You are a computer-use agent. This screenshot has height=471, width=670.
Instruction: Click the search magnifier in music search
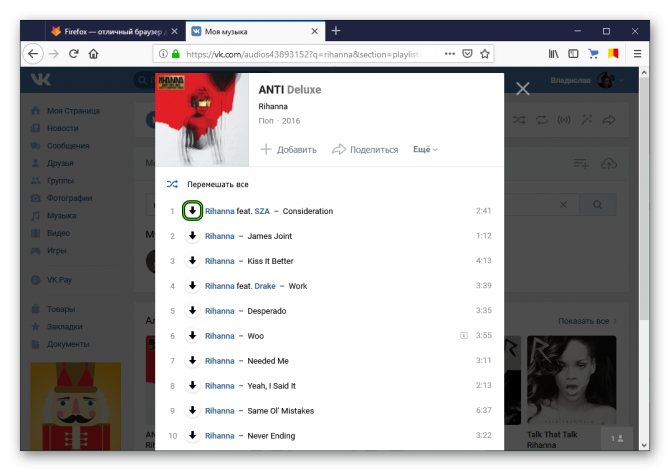coord(597,205)
